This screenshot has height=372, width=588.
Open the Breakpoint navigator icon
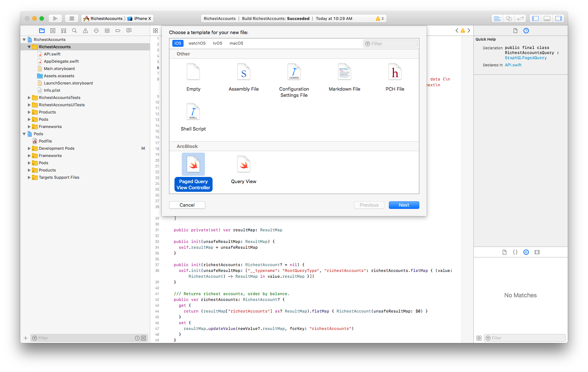pyautogui.click(x=118, y=31)
